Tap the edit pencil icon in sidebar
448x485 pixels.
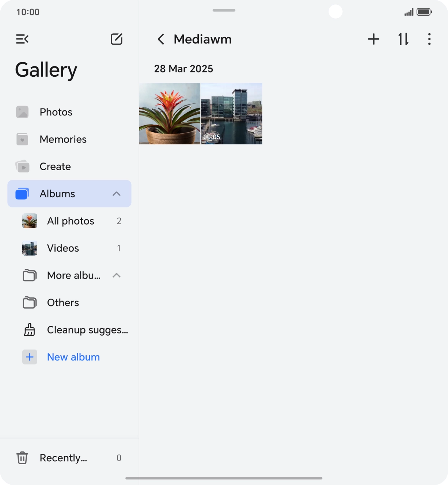[x=117, y=39]
